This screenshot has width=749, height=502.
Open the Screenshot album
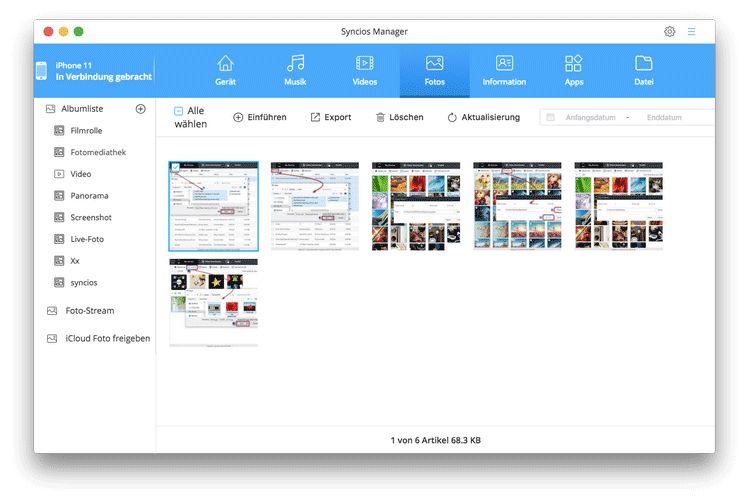tap(91, 217)
